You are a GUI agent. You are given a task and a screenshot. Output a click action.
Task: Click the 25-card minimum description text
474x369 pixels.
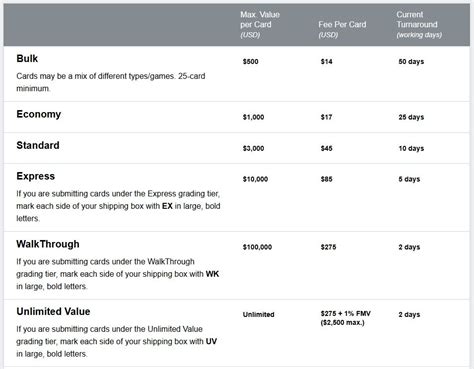(111, 82)
